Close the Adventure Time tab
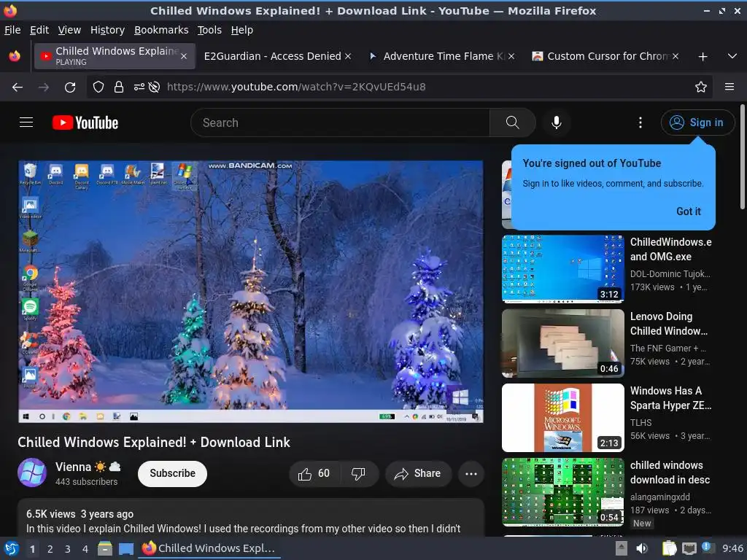Viewport: 747px width, 560px height. (x=511, y=56)
